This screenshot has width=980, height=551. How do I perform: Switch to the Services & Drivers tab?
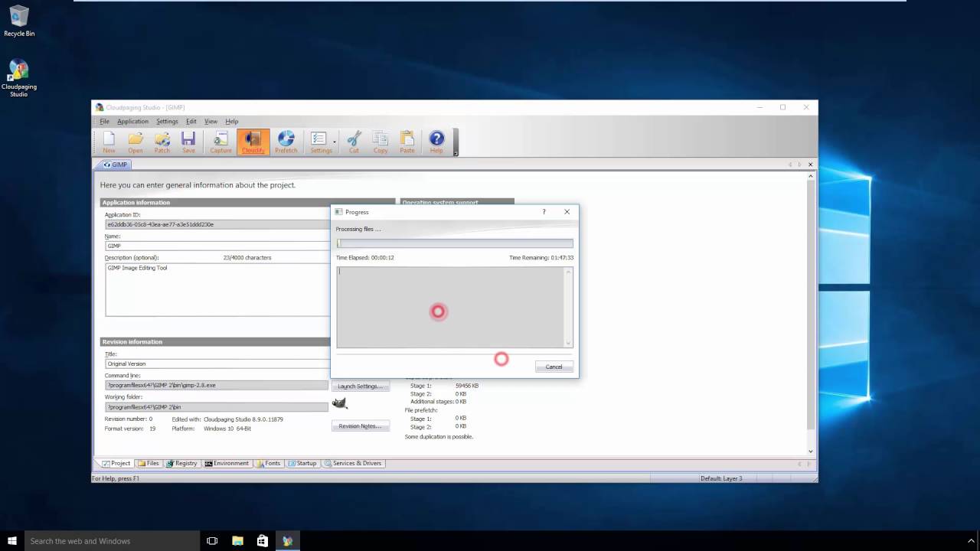click(x=352, y=463)
